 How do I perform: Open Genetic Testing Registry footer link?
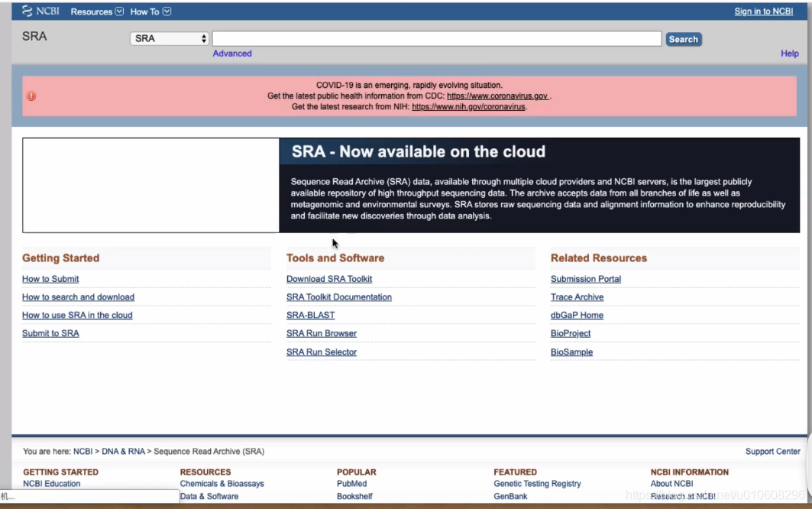(x=537, y=484)
